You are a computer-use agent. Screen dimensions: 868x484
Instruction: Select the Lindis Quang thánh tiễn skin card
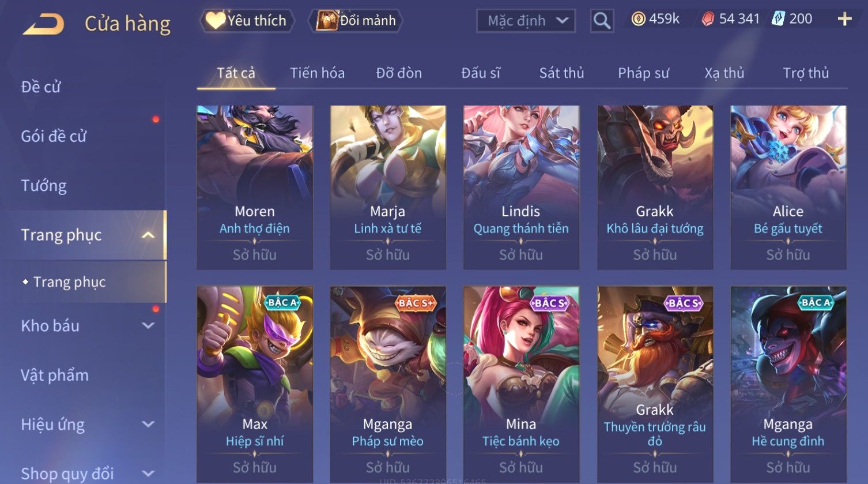[x=521, y=187]
